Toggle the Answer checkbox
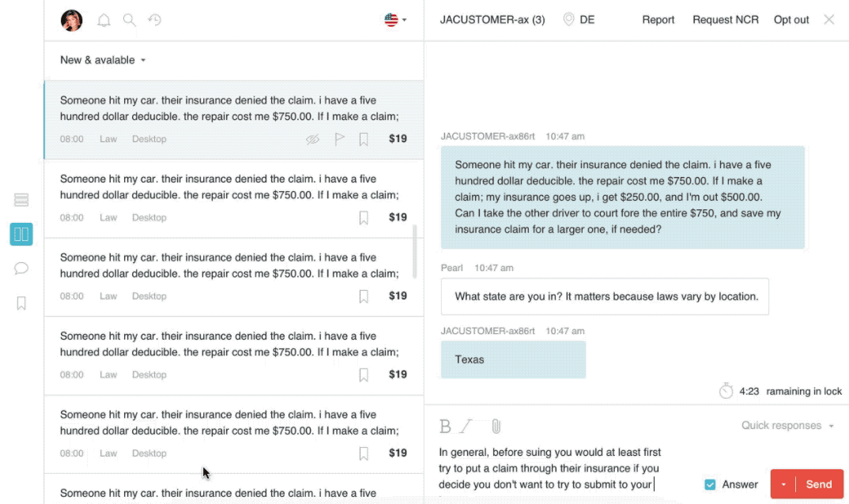Screen dimensions: 849x504 [710, 484]
